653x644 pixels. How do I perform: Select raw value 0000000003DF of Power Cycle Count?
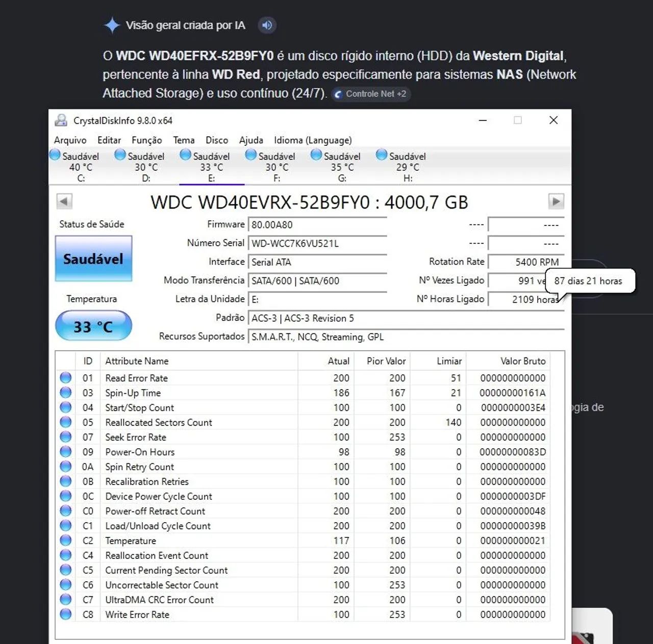(513, 497)
